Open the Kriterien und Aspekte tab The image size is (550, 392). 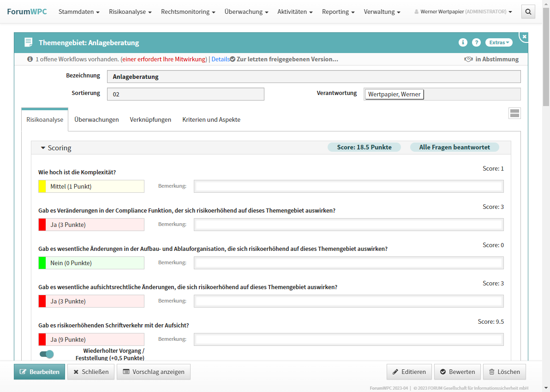pos(211,119)
